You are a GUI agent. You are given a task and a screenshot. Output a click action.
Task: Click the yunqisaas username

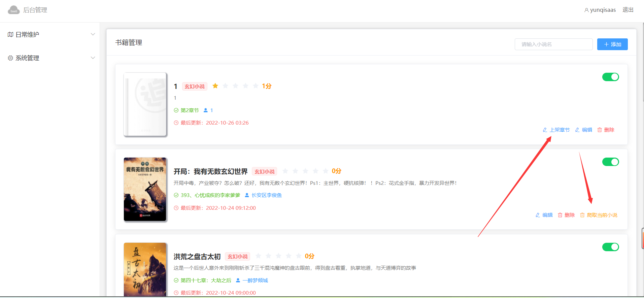603,10
